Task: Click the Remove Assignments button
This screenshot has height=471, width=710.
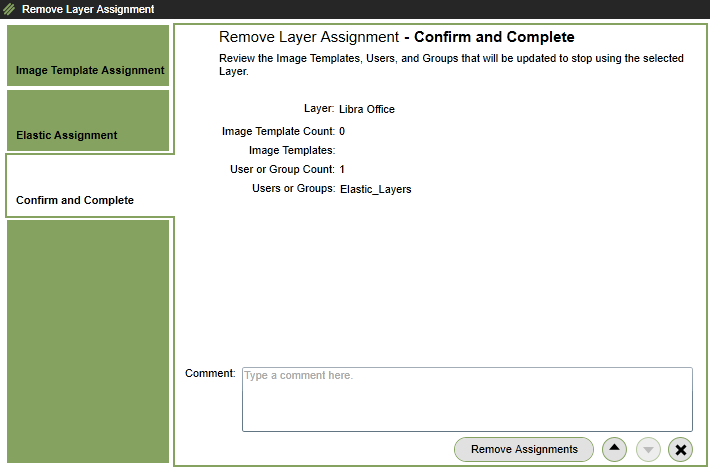Action: [524, 449]
